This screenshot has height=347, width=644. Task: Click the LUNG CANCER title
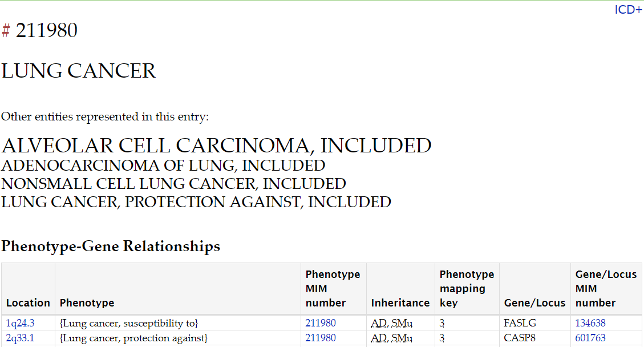(79, 71)
